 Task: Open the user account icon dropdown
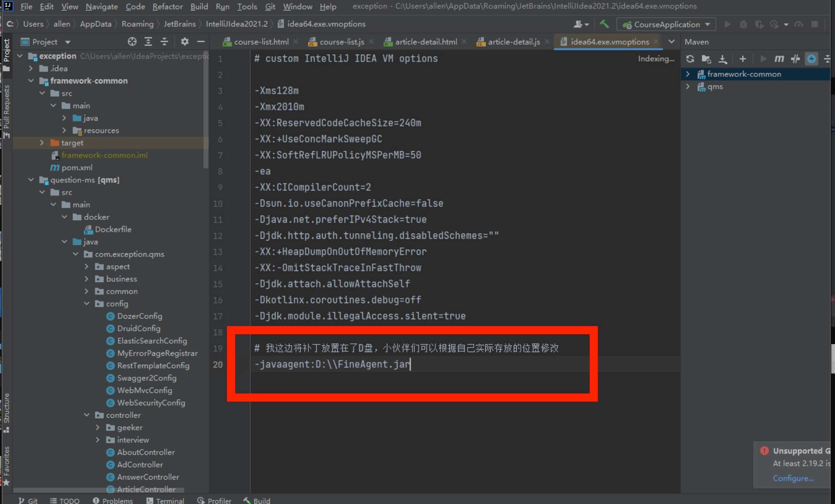coord(581,24)
